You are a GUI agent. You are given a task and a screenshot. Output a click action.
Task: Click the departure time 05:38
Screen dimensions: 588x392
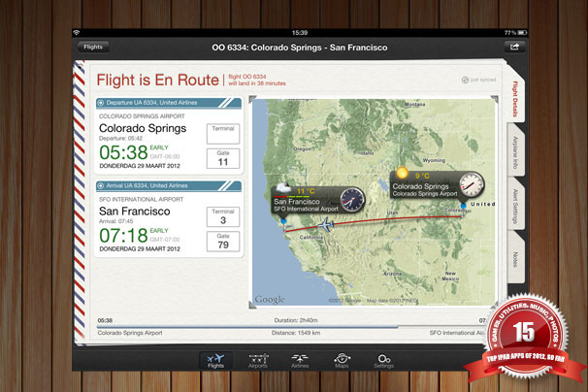click(123, 152)
